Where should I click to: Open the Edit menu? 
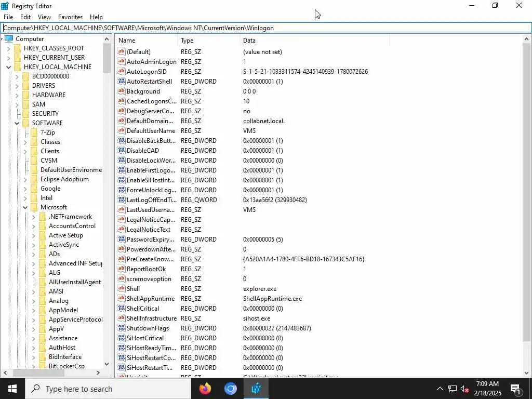pos(25,17)
